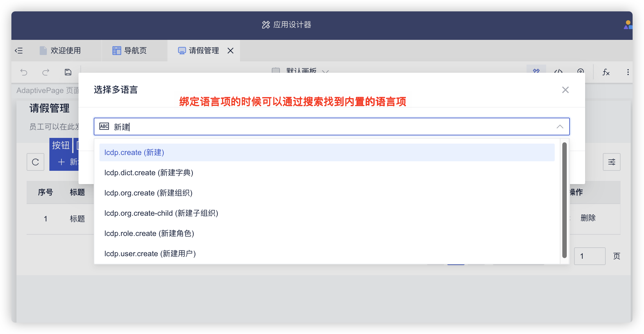Close the 选择多语言 dialog
The image size is (644, 334).
coord(565,90)
